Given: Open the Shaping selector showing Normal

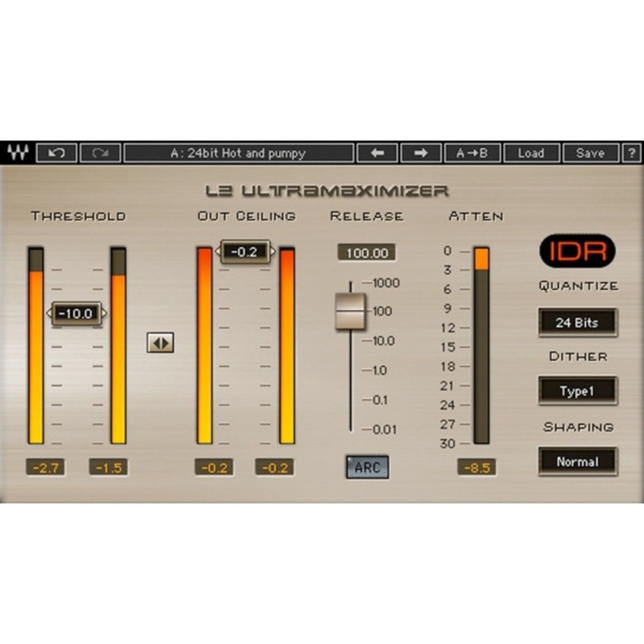Looking at the screenshot, I should pyautogui.click(x=577, y=462).
